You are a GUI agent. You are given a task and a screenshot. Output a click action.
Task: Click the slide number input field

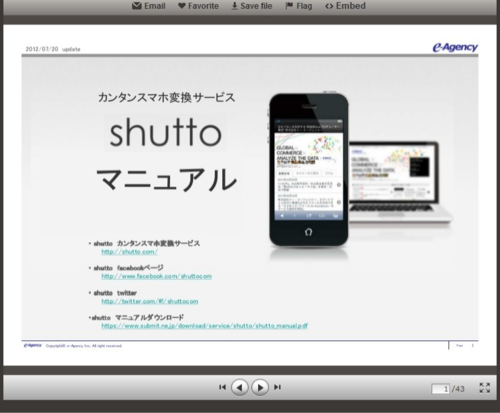click(x=440, y=389)
